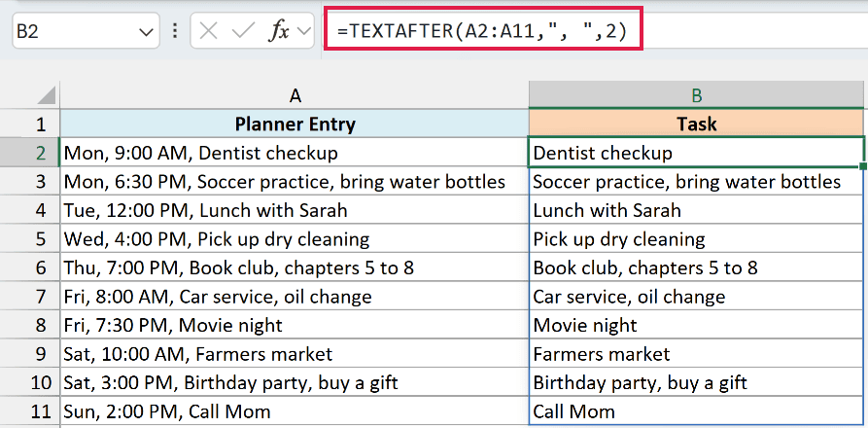Select column A header

pyautogui.click(x=295, y=95)
